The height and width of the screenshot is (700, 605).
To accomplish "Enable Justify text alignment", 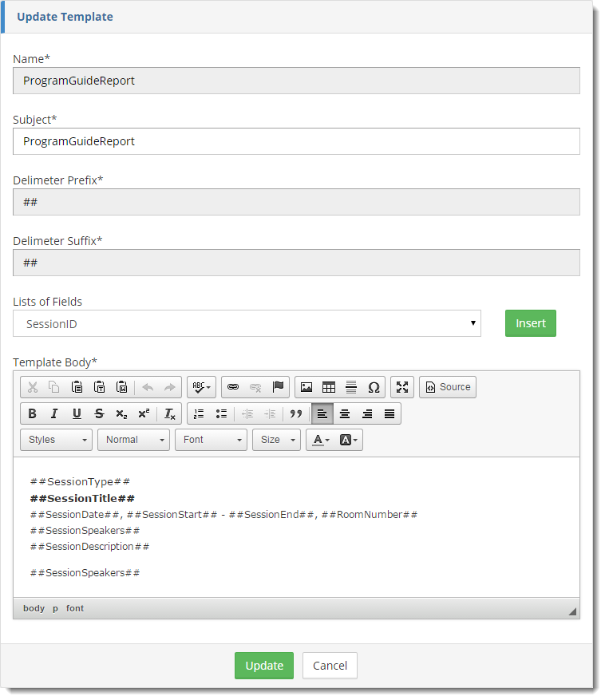I will tap(389, 413).
